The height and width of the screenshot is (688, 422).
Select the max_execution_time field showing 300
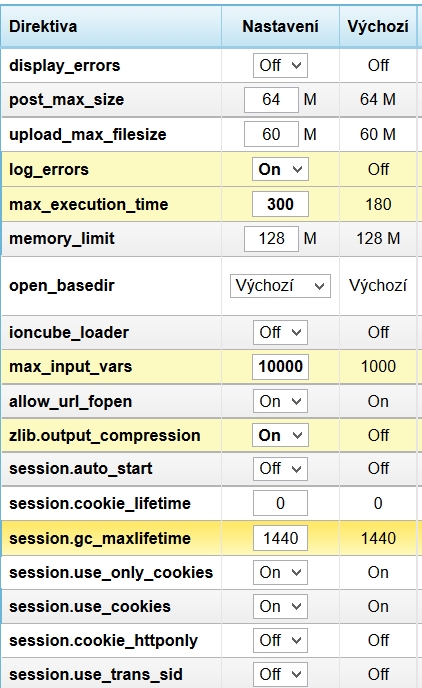click(x=280, y=204)
